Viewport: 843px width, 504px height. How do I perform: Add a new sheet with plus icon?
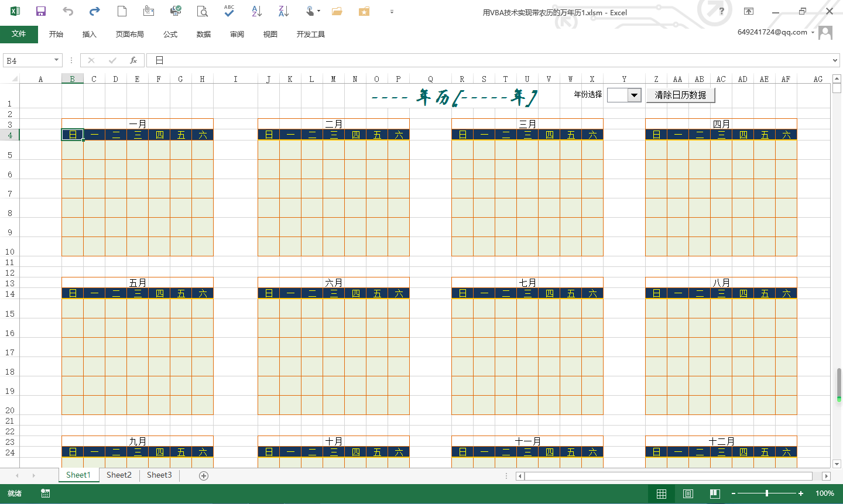(204, 476)
